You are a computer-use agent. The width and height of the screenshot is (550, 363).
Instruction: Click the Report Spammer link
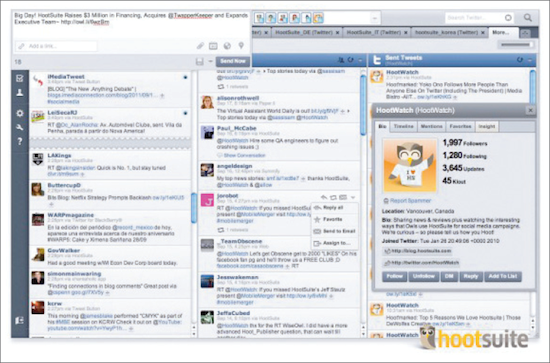410,201
